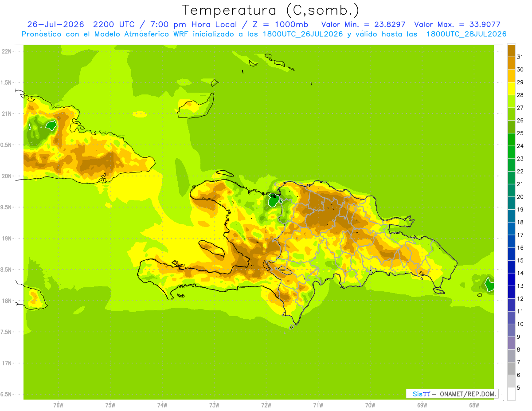Click gray legend swatch between 6 and 7
The width and height of the screenshot is (532, 411).
511,368
